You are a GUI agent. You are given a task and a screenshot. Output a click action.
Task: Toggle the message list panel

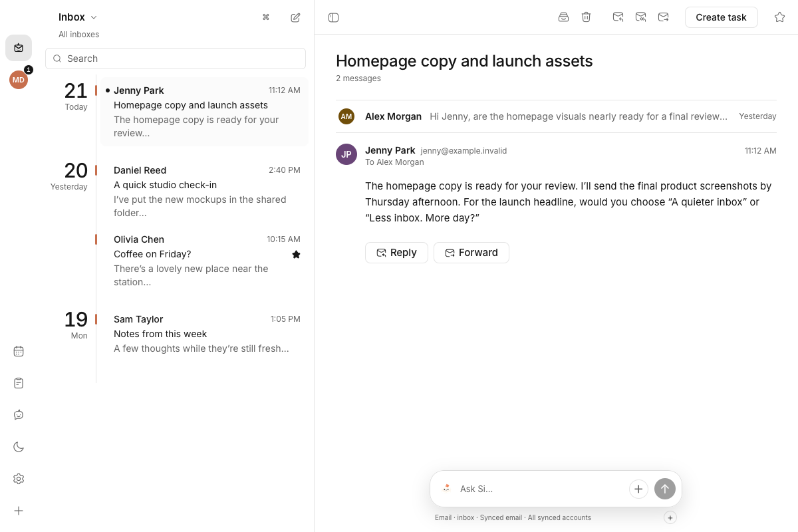pos(334,17)
